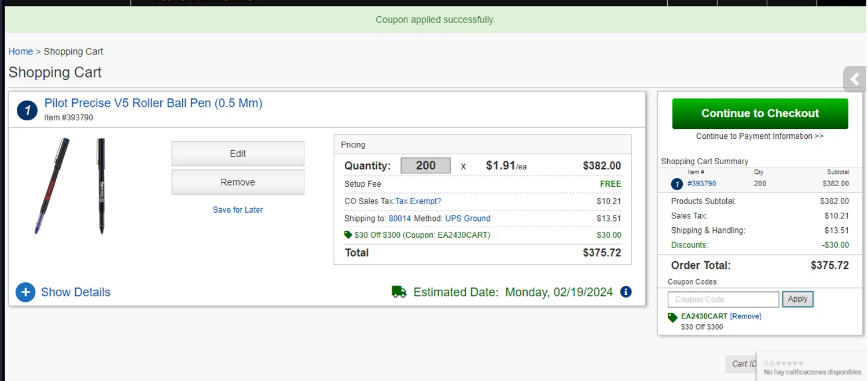The height and width of the screenshot is (381, 868).
Task: Click the Discounts -$30.00 value
Action: point(835,245)
